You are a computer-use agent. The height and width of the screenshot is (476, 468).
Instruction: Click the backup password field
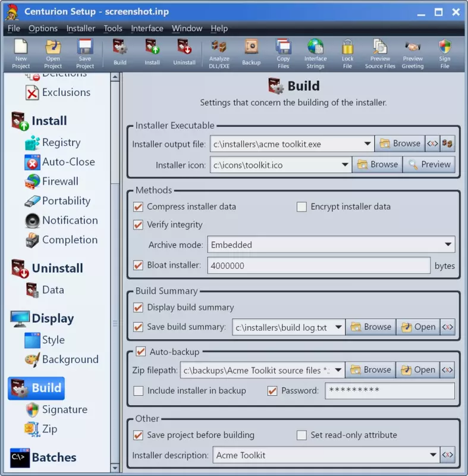point(390,391)
